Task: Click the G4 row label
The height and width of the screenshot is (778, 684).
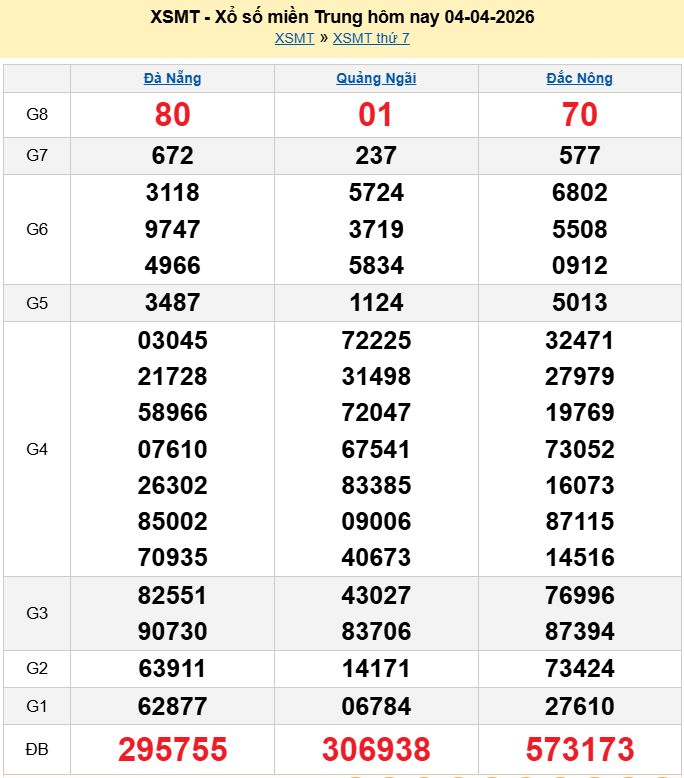Action: (x=37, y=449)
